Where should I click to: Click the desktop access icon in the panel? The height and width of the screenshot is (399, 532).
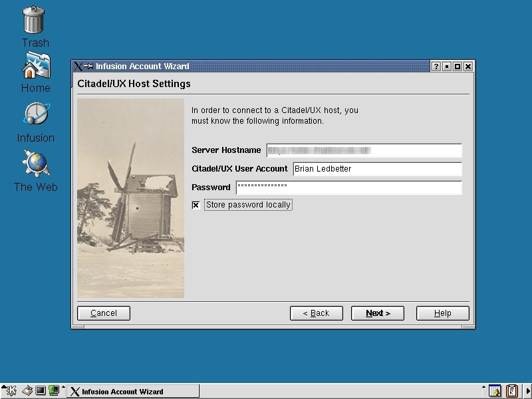tap(27, 391)
